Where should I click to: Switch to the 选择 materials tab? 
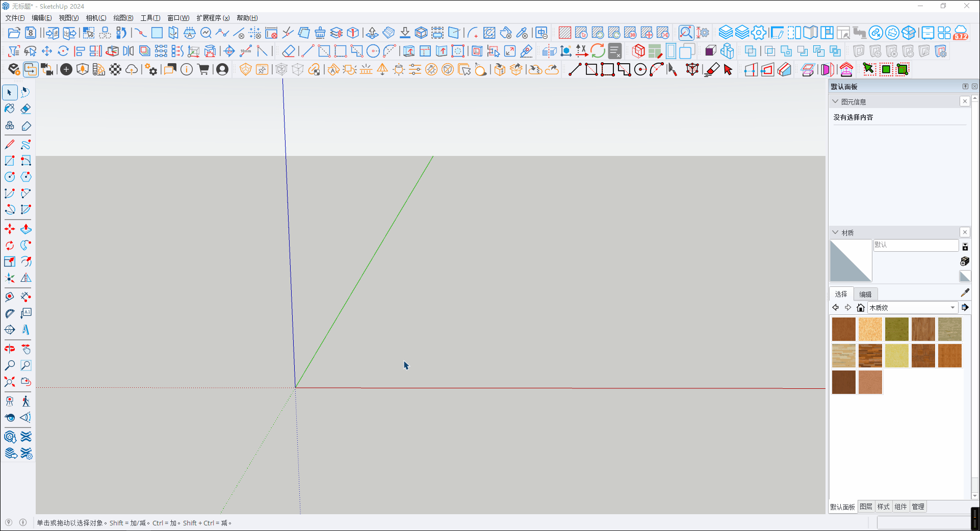tap(841, 294)
